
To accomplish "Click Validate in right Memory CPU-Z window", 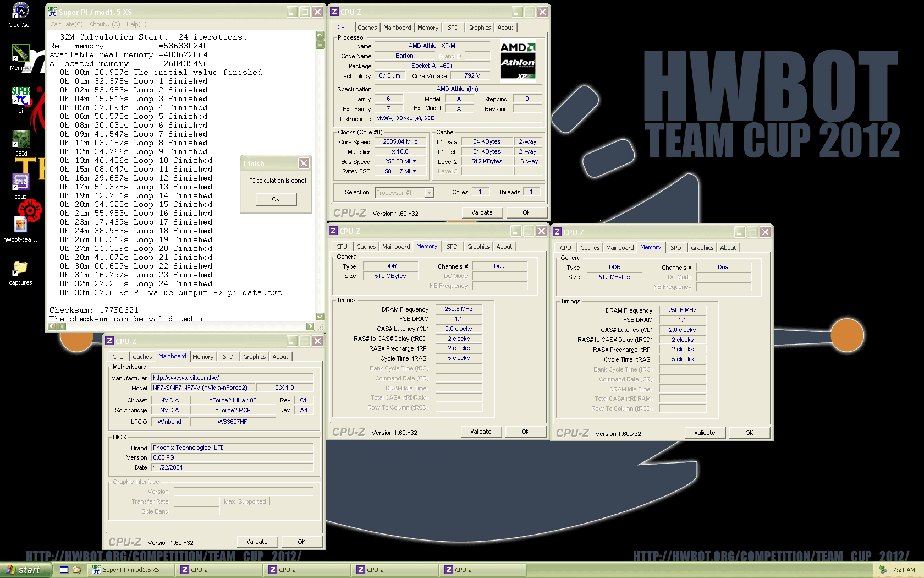I will [x=705, y=433].
